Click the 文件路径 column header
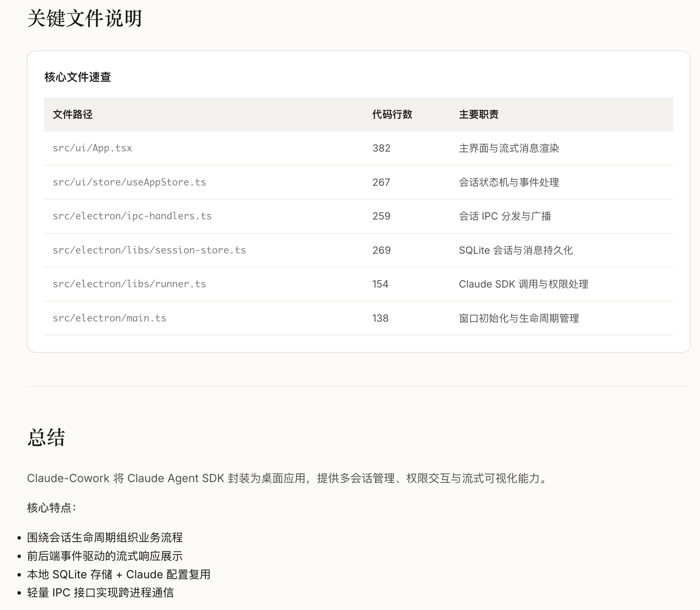 pos(73,114)
